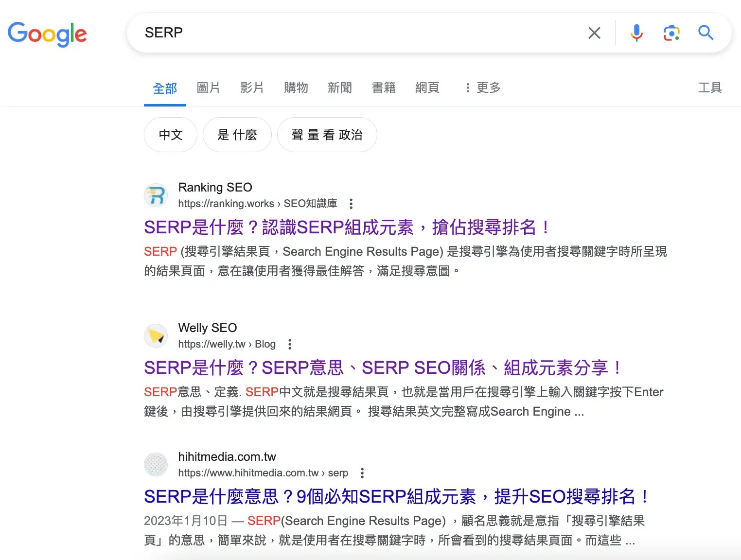Open three-dot menu for hihitmedia result

tap(362, 473)
